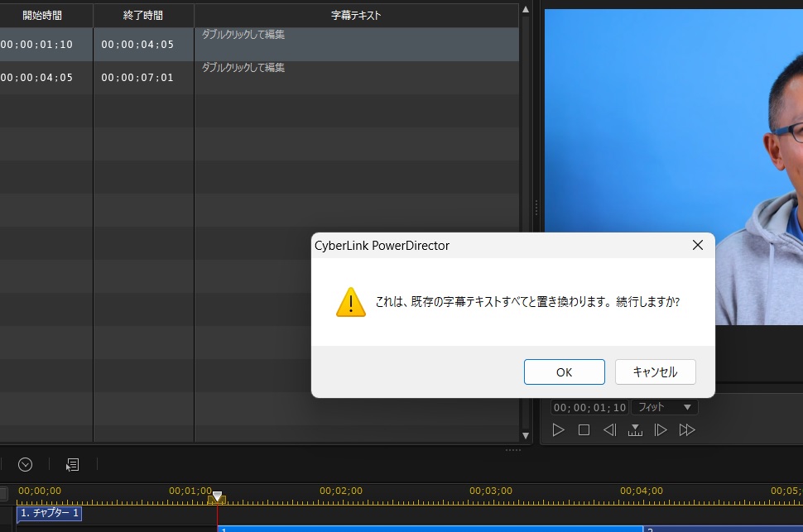Click second ダブルクリックして編集 subtitle text cell
The width and height of the screenshot is (803, 532).
[x=357, y=77]
